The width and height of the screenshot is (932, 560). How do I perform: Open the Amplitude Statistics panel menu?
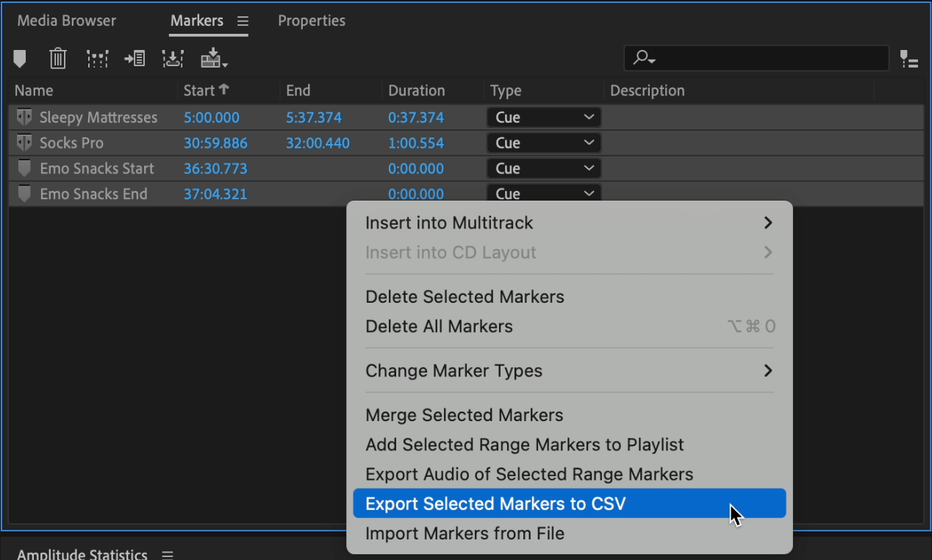point(168,555)
